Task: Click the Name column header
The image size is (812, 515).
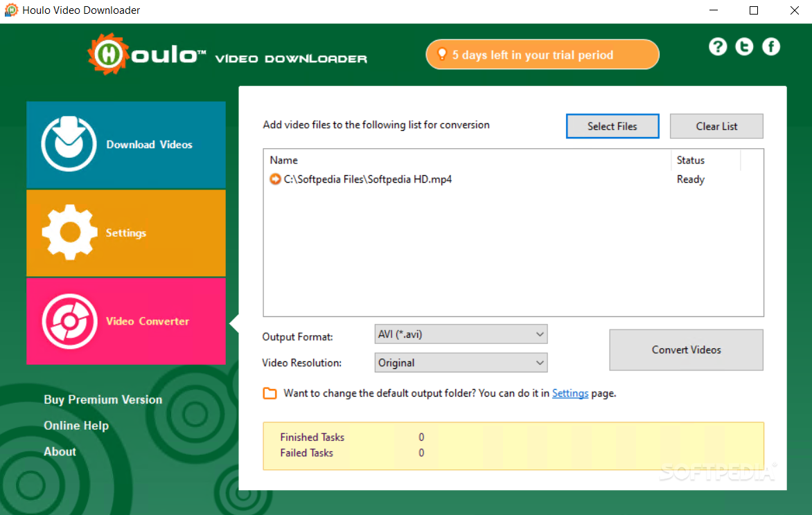Action: pyautogui.click(x=467, y=161)
